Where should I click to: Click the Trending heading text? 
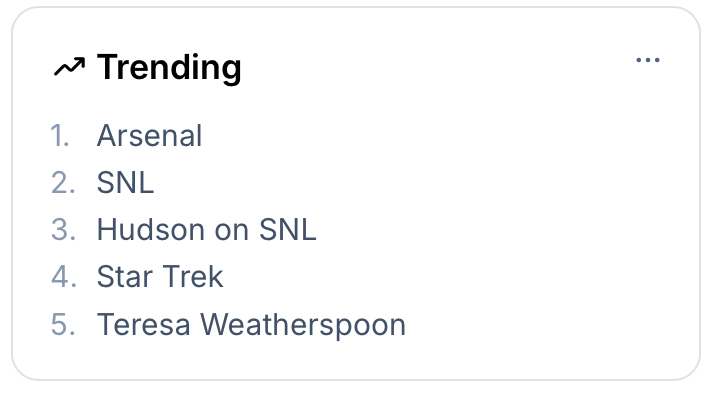[x=169, y=68]
